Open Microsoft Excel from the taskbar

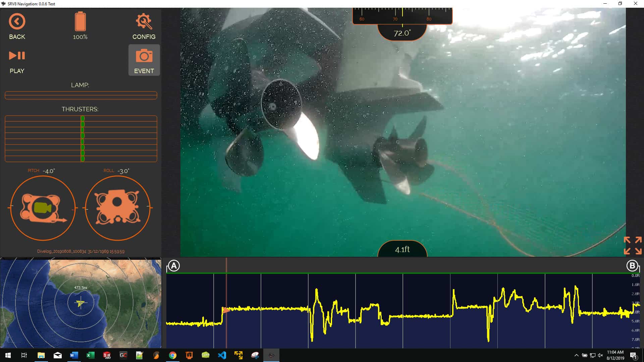(90, 355)
